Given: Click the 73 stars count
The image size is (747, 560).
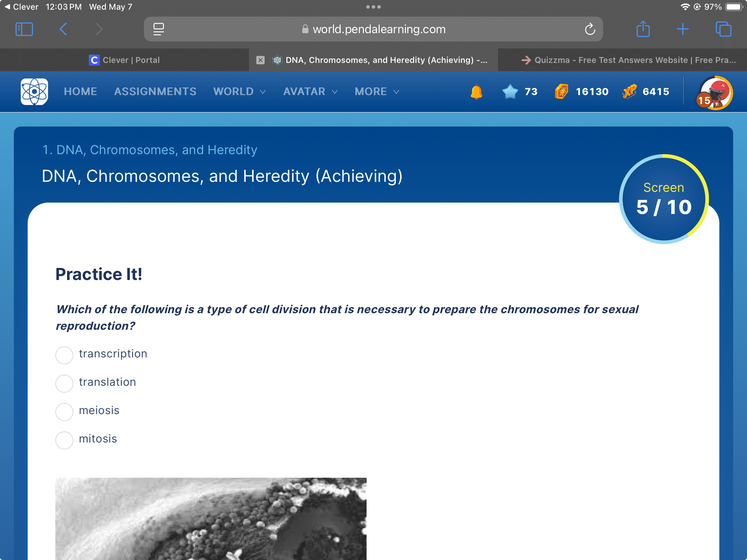Looking at the screenshot, I should pyautogui.click(x=531, y=92).
